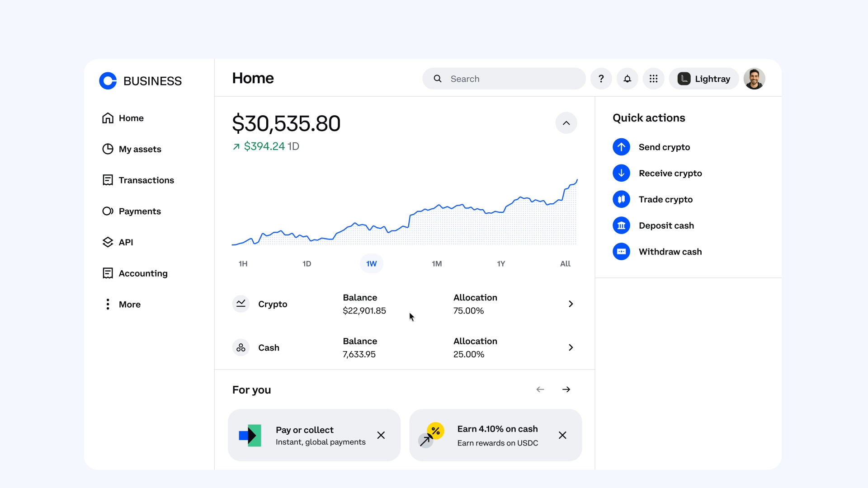Open the apps grid icon
The width and height of the screenshot is (868, 488).
pyautogui.click(x=653, y=78)
